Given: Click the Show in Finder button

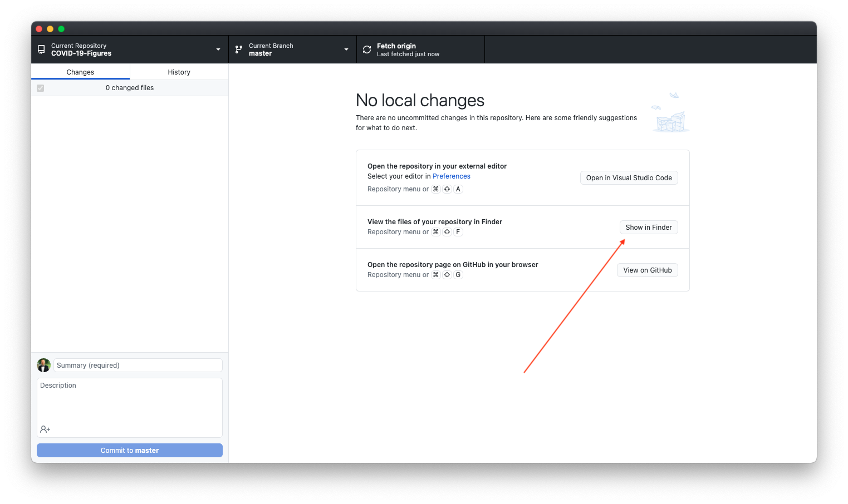Looking at the screenshot, I should coord(649,228).
